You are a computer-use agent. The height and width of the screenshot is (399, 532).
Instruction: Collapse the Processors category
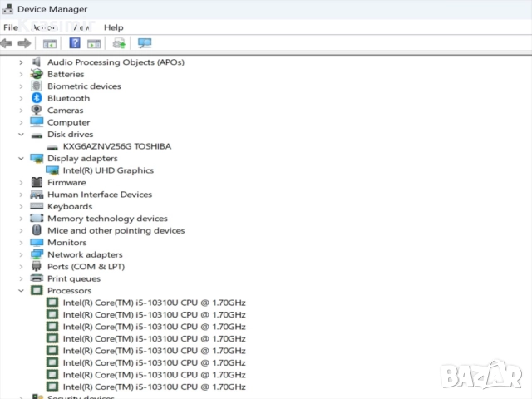click(21, 291)
